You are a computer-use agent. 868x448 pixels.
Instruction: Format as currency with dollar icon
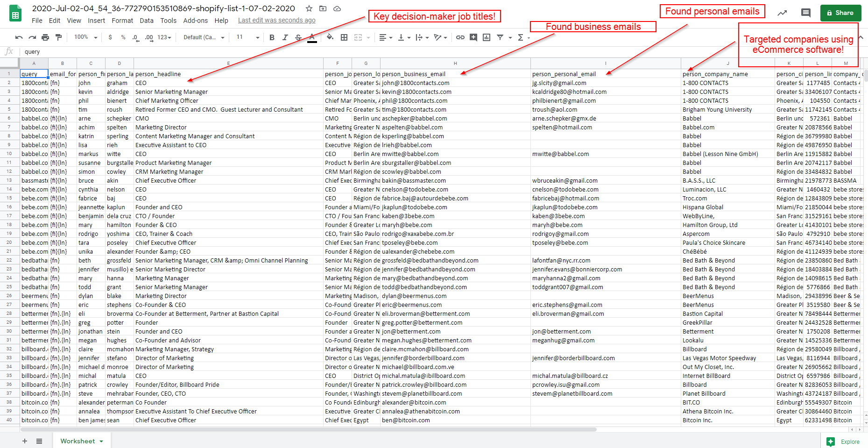[110, 37]
